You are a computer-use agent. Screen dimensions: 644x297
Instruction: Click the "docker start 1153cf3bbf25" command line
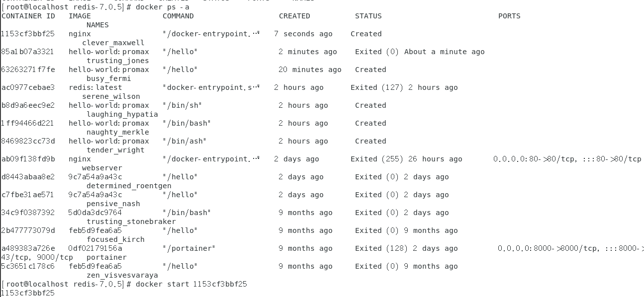(191, 284)
